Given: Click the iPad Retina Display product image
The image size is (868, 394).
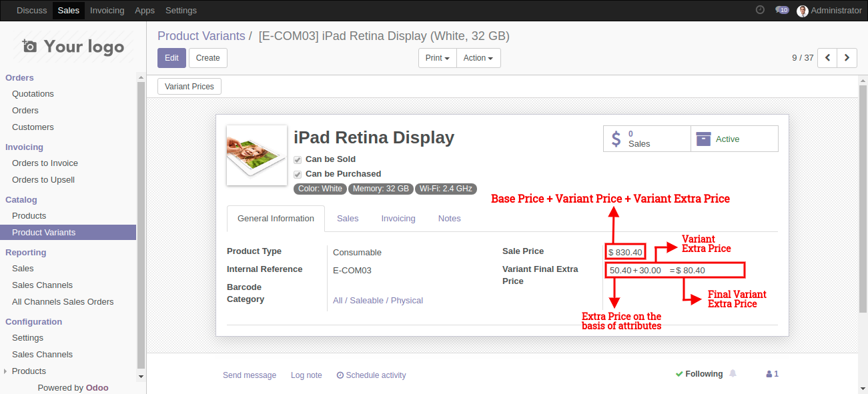Looking at the screenshot, I should [x=256, y=155].
